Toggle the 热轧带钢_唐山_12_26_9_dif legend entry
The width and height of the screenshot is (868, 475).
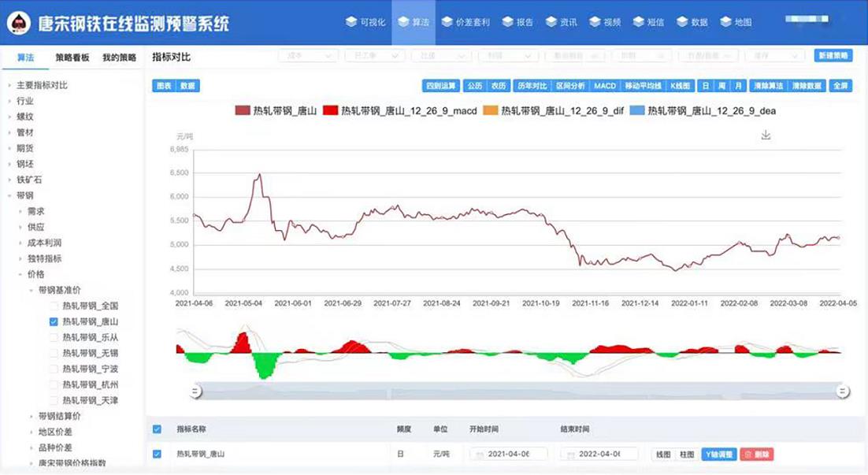[x=554, y=111]
